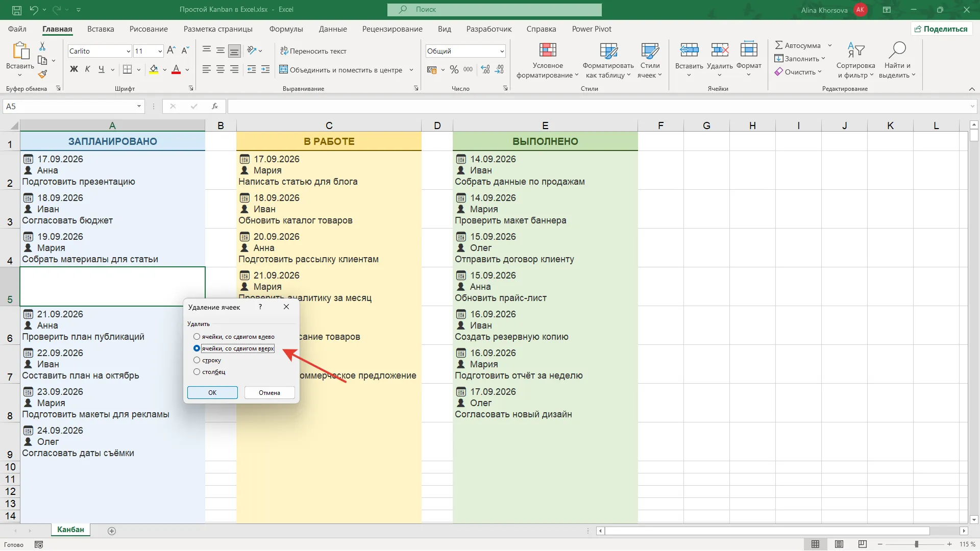The image size is (980, 551).
Task: Click the zoom slider handle
Action: [x=916, y=544]
